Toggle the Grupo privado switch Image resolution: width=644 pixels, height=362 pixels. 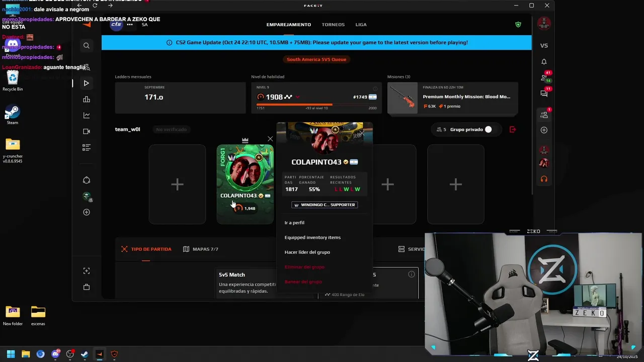pyautogui.click(x=488, y=129)
